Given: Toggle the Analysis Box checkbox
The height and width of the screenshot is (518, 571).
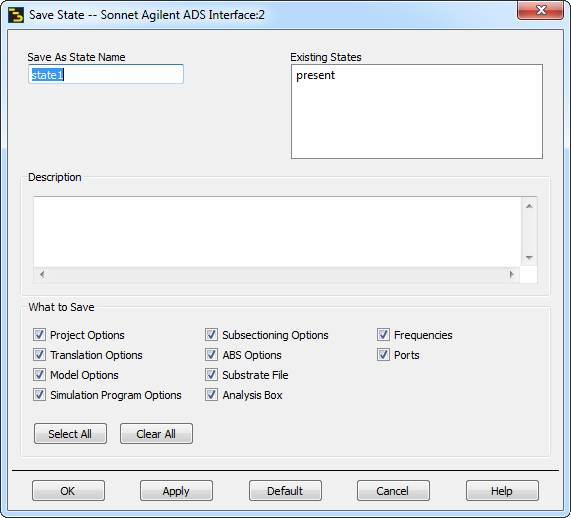Looking at the screenshot, I should (x=211, y=395).
